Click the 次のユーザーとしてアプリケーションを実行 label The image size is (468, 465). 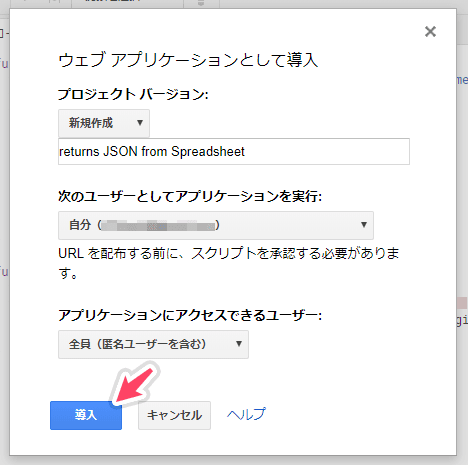tap(190, 196)
